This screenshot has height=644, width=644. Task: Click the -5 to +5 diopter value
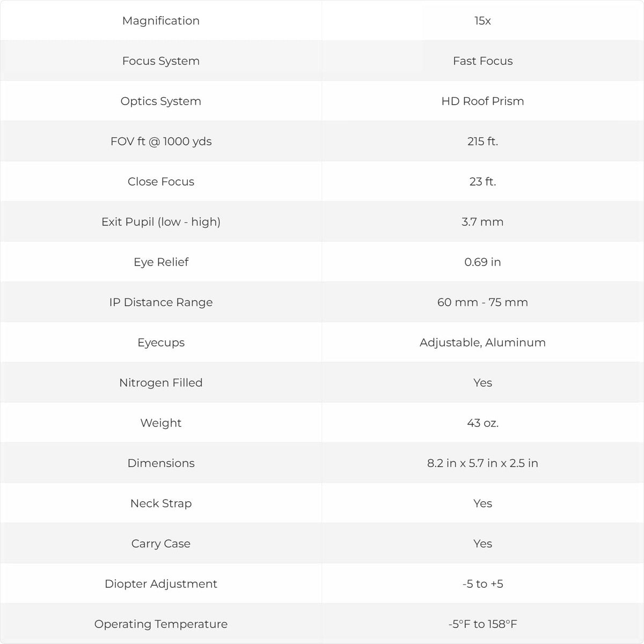click(482, 584)
